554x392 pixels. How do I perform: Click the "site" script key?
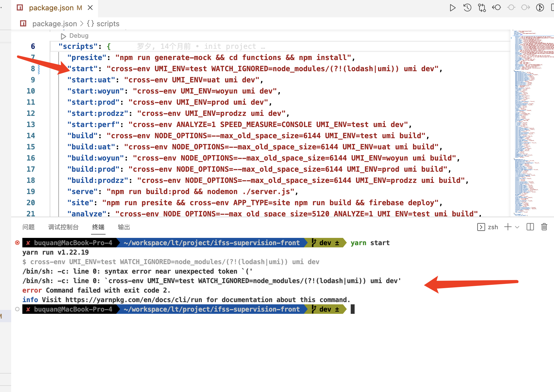coord(80,203)
